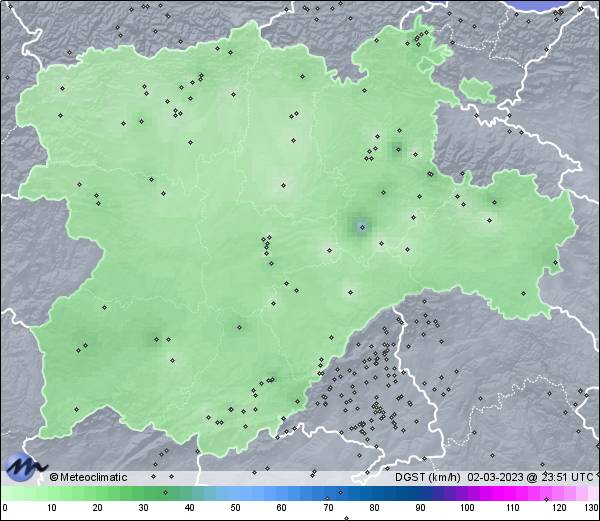Click the scale label 20
600x521 pixels.
[97, 508]
